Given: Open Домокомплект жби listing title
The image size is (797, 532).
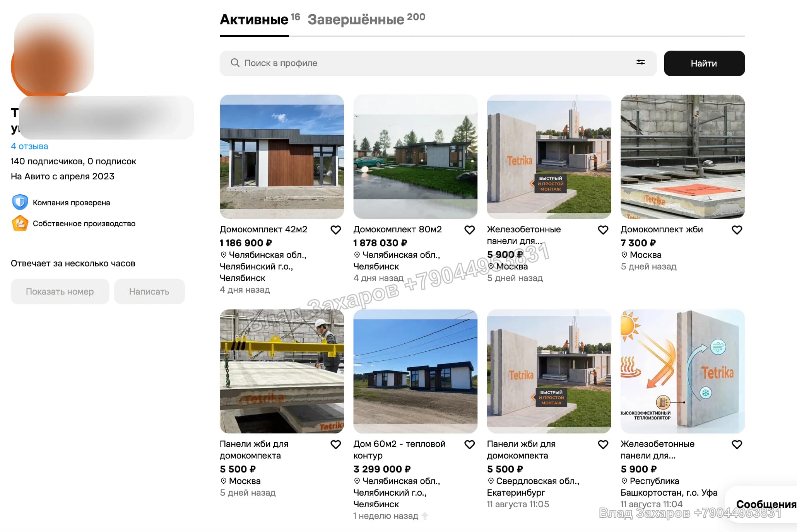Looking at the screenshot, I should 662,229.
